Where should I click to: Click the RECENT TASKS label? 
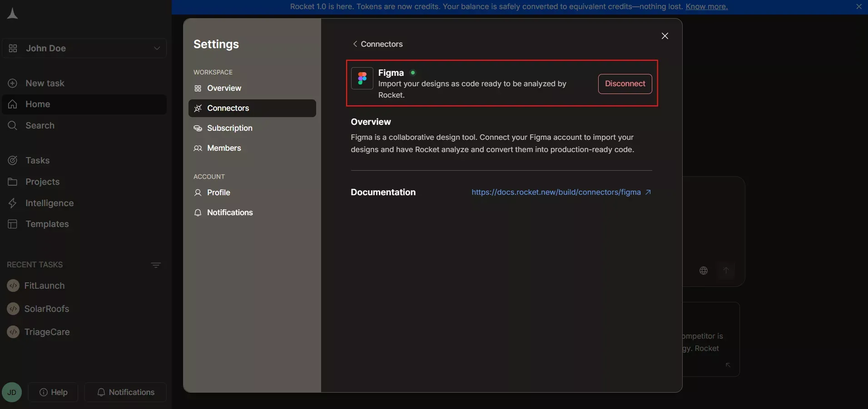click(35, 265)
